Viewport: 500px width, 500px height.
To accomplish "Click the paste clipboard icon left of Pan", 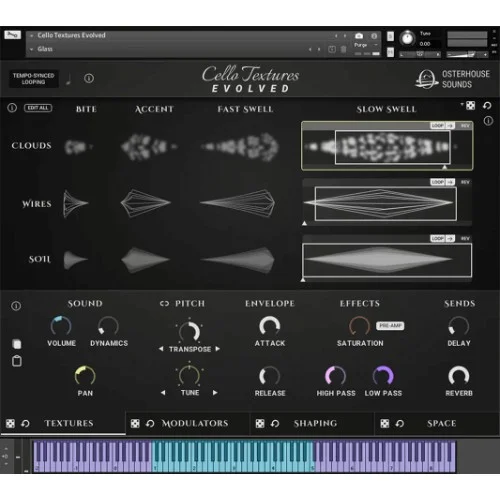I will pos(17,361).
